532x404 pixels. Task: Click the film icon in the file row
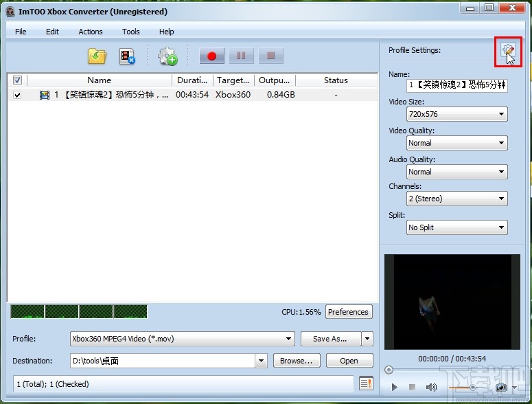(x=45, y=95)
